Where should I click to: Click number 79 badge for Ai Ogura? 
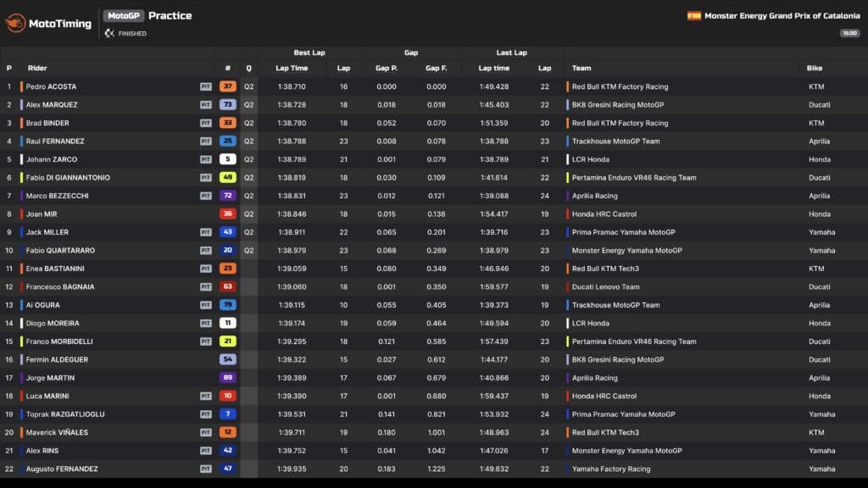pos(227,305)
